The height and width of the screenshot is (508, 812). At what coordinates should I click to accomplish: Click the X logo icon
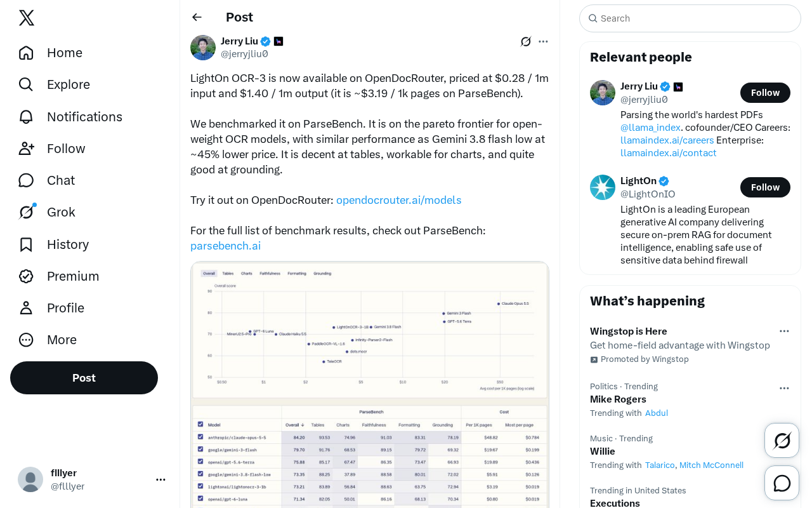point(27,18)
